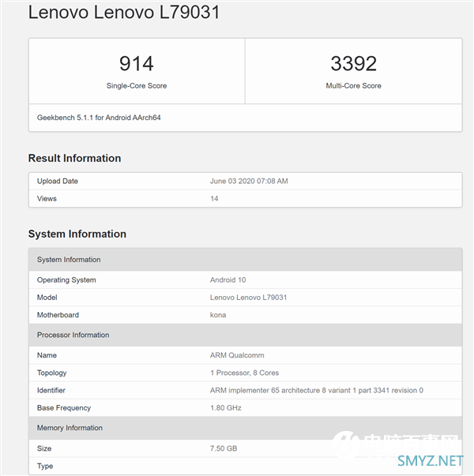Click the memory 'Type' row label
Image resolution: width=474 pixels, height=476 pixels.
coord(45,466)
